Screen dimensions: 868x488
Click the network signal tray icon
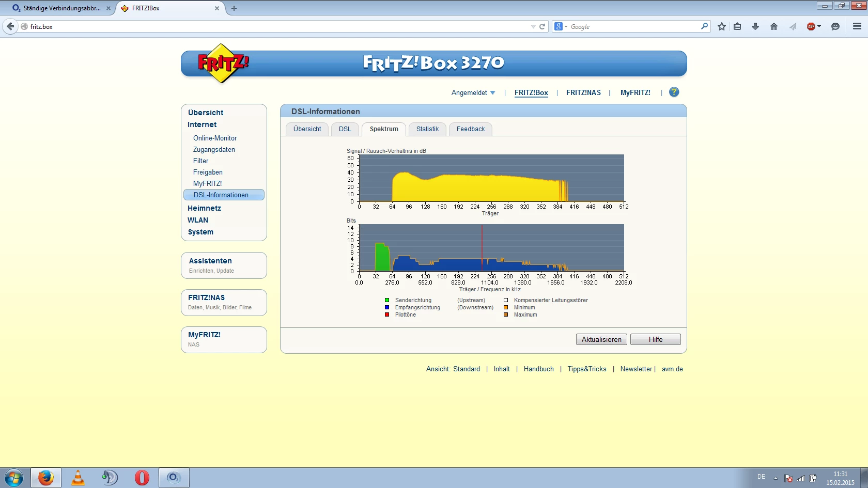801,478
